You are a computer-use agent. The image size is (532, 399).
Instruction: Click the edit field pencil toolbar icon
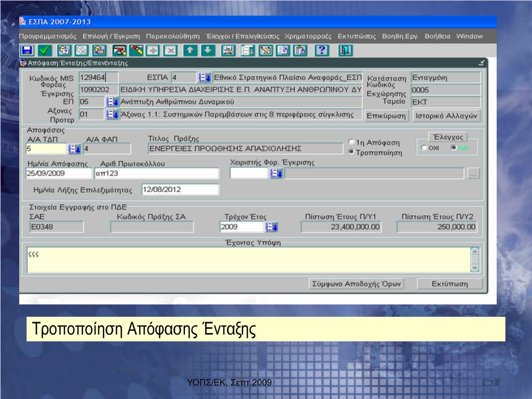(x=265, y=50)
